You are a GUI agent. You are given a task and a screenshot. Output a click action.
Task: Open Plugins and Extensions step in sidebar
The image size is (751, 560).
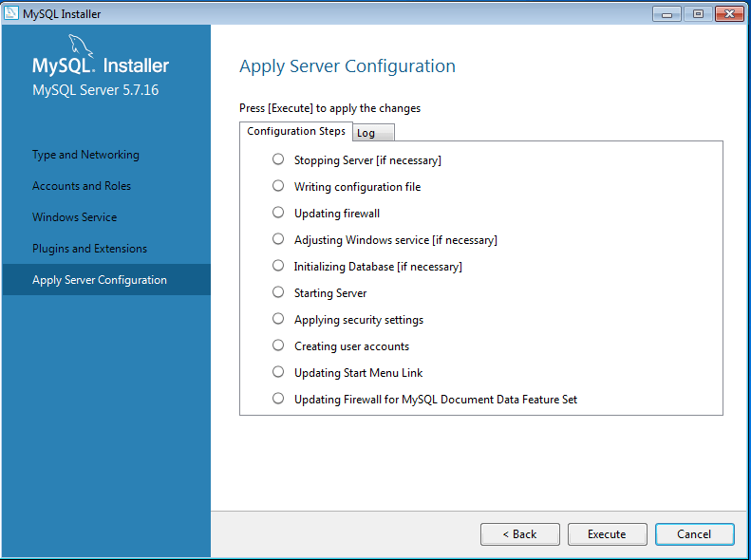pyautogui.click(x=89, y=249)
